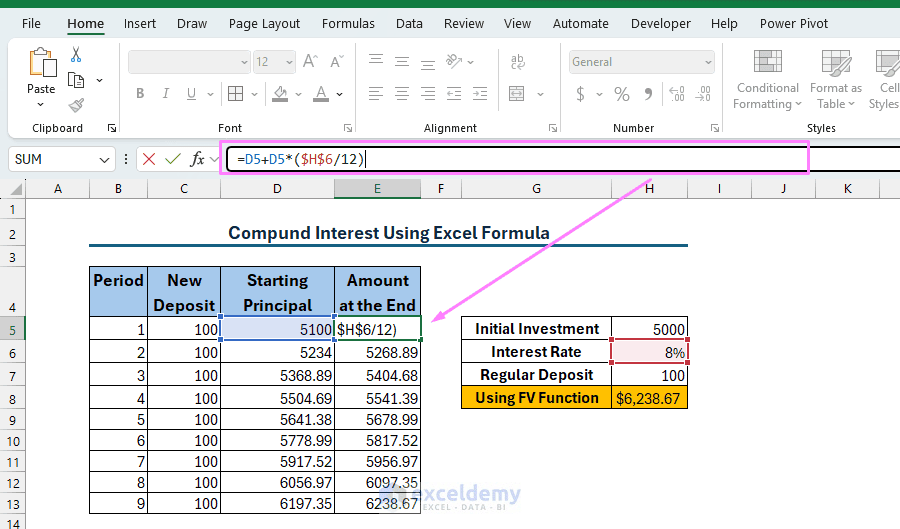Click the Copy icon

[x=76, y=80]
